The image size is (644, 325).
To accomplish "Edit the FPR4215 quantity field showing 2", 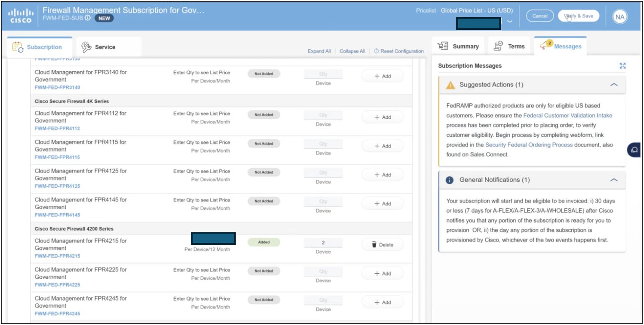I will pyautogui.click(x=323, y=243).
